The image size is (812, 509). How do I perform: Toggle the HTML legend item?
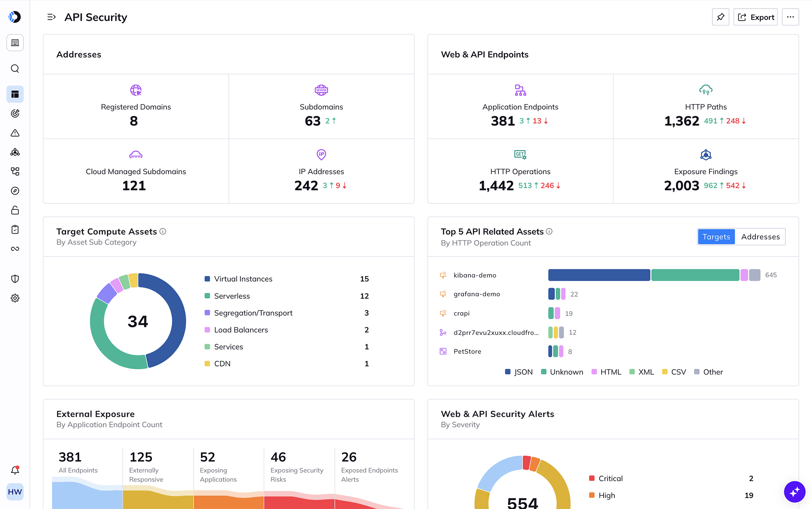606,372
